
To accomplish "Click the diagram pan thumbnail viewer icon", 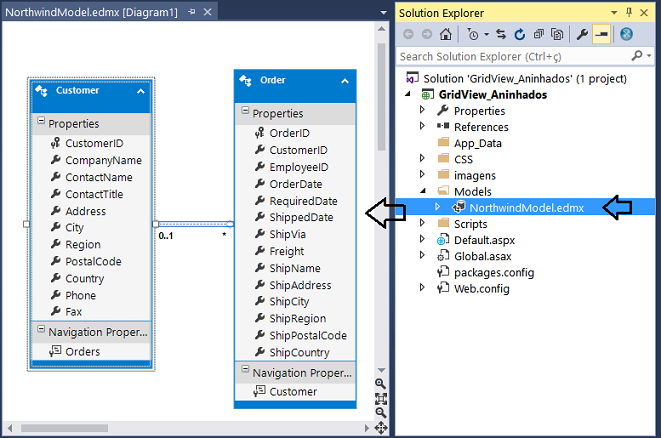I will coord(381,428).
